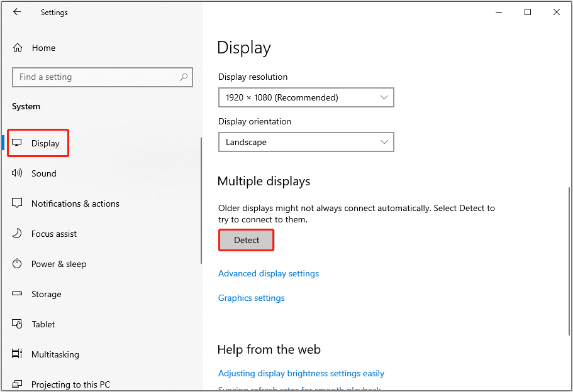Open the Graphics settings link
The height and width of the screenshot is (392, 573).
pyautogui.click(x=251, y=298)
